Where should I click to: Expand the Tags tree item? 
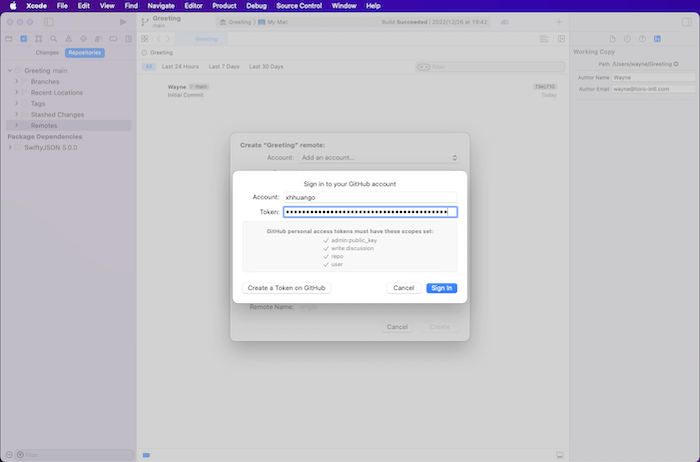(x=17, y=103)
